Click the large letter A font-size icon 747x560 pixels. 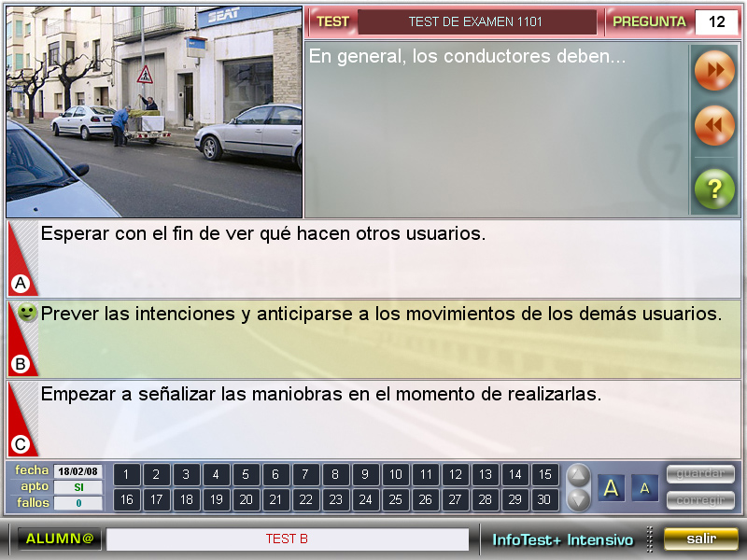612,488
